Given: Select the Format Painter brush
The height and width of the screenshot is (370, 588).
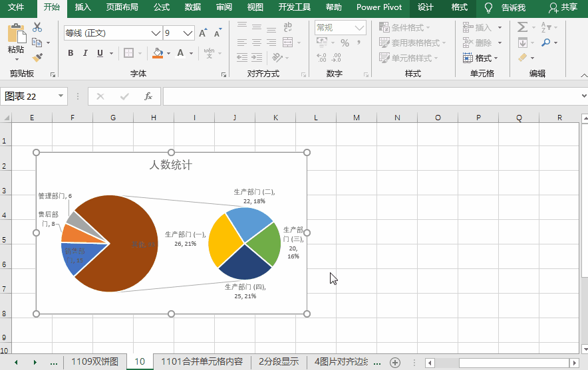Looking at the screenshot, I should coord(37,58).
